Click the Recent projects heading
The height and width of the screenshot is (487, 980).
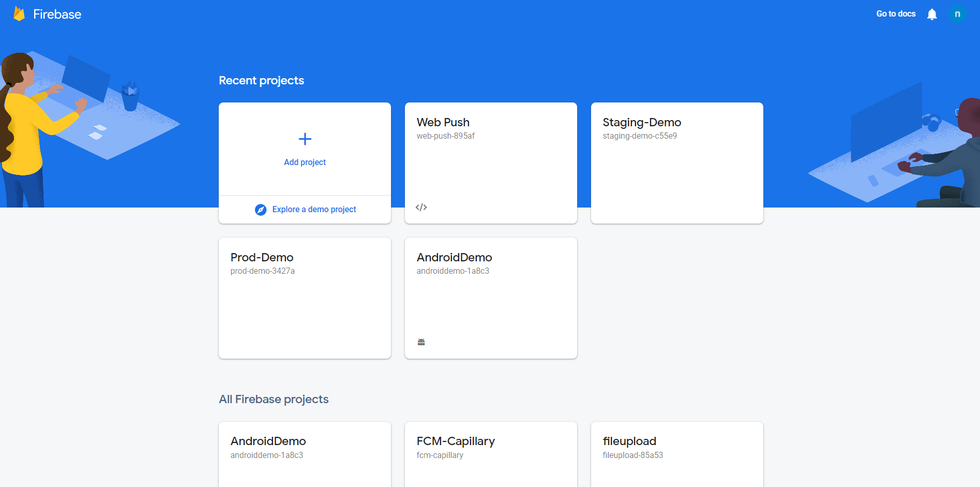(x=262, y=80)
